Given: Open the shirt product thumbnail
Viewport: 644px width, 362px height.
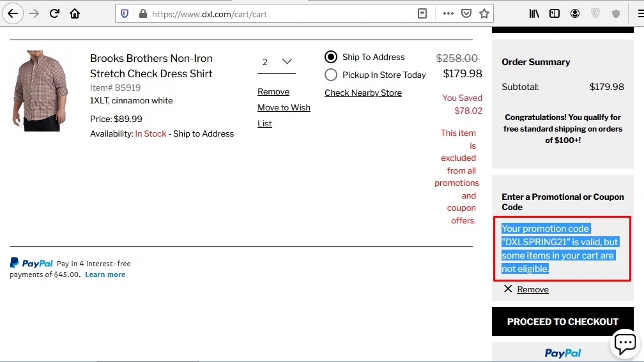Looking at the screenshot, I should (x=40, y=91).
